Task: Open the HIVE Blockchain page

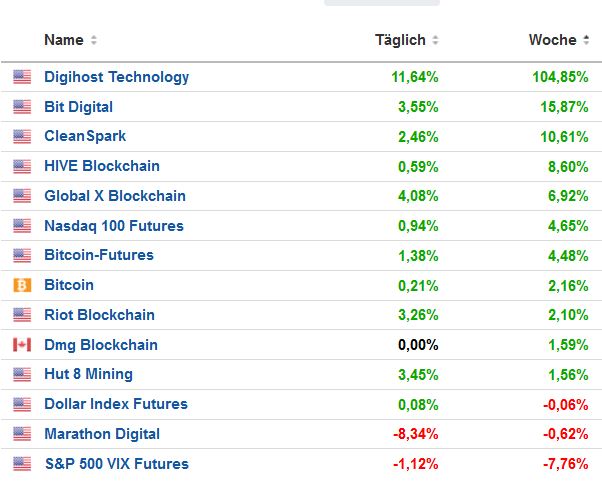Action: pos(101,166)
